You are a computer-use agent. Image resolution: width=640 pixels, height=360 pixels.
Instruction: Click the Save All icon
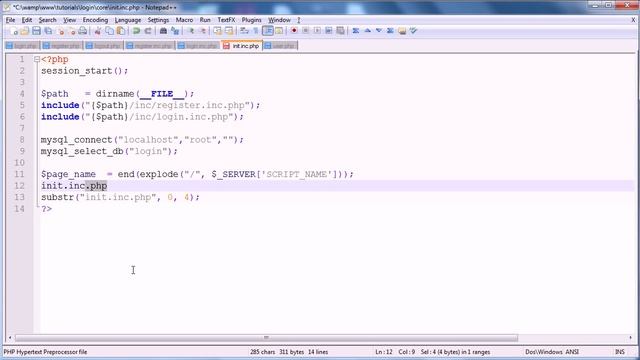point(48,31)
